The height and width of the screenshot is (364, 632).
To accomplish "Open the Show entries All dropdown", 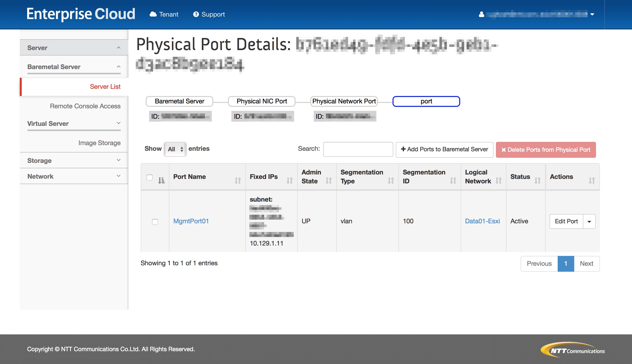I will pyautogui.click(x=175, y=149).
